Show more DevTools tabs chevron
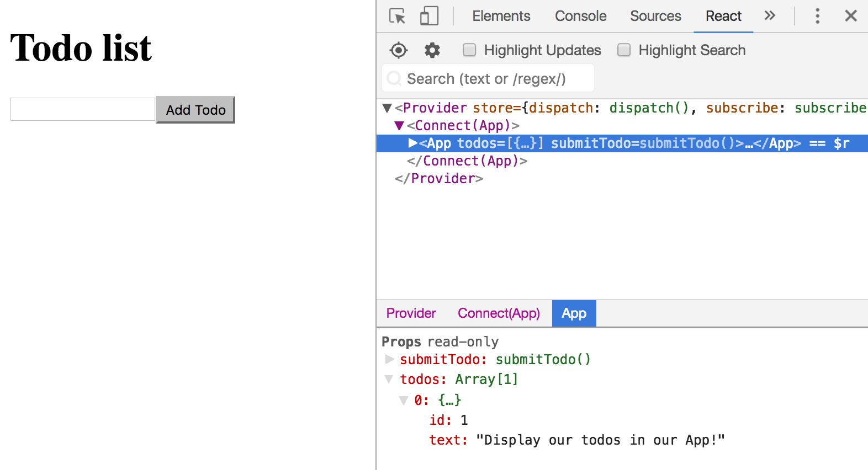Screen dimensions: 868x470 tap(770, 16)
